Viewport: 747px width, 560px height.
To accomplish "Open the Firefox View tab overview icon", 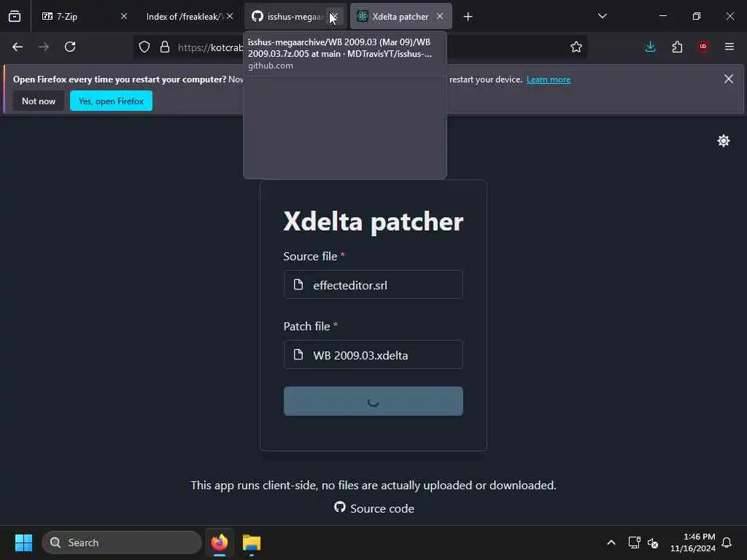I will [x=15, y=16].
